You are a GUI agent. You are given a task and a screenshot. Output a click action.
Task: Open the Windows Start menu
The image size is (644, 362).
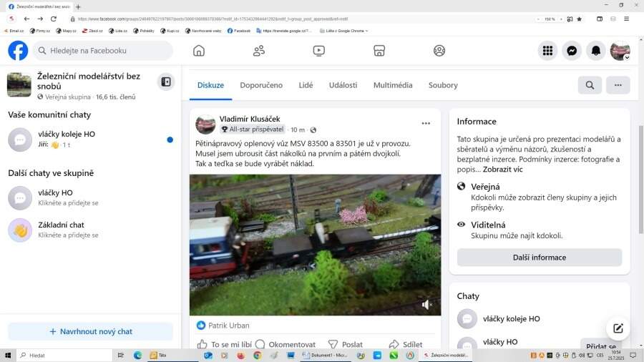(x=8, y=355)
